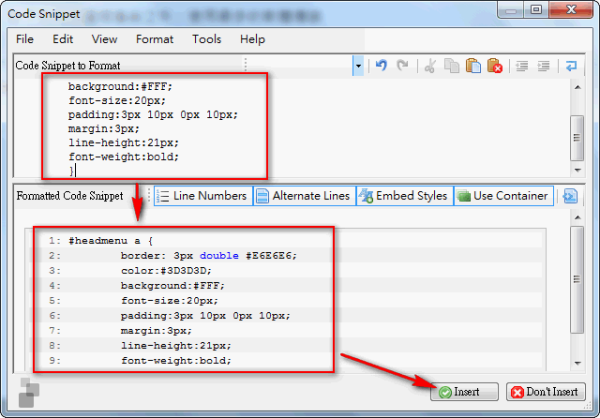The height and width of the screenshot is (418, 600).
Task: Open the View menu
Action: [104, 39]
